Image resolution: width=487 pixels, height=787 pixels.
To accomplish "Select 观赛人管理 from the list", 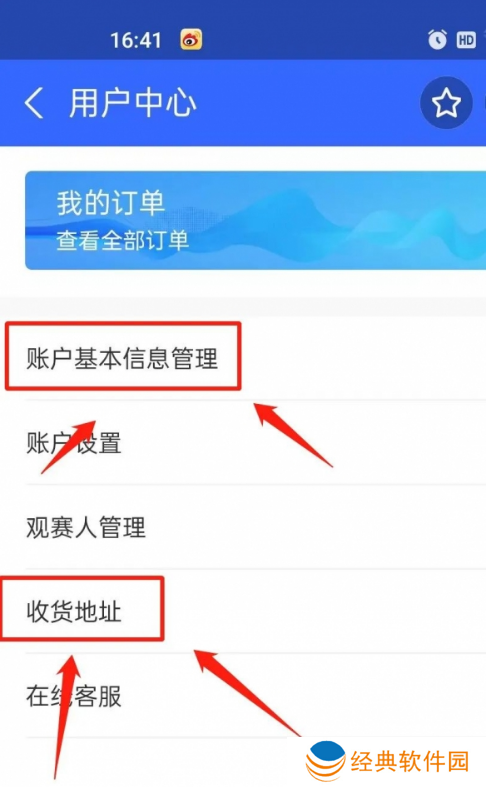I will 243,527.
